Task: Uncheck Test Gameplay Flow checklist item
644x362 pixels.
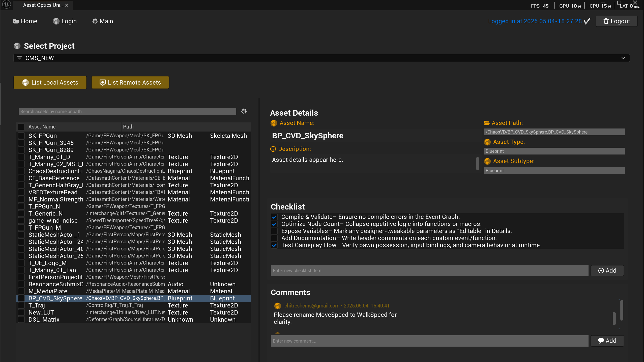Action: 274,245
